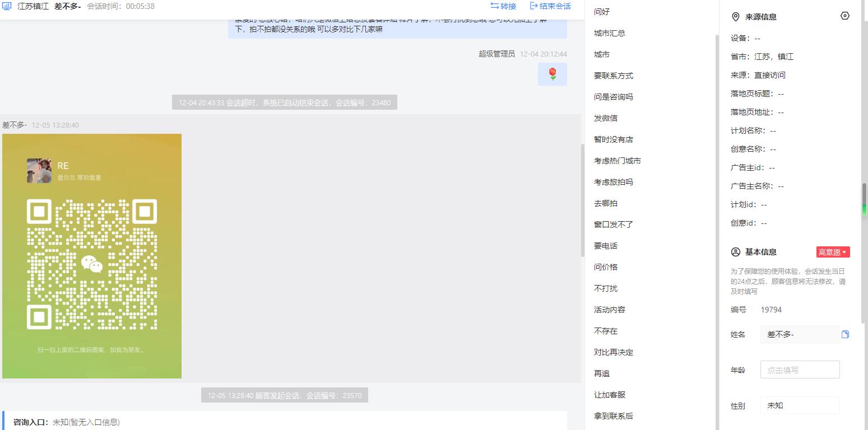The width and height of the screenshot is (868, 430).
Task: Click the 落地页标题 row
Action: pos(758,94)
